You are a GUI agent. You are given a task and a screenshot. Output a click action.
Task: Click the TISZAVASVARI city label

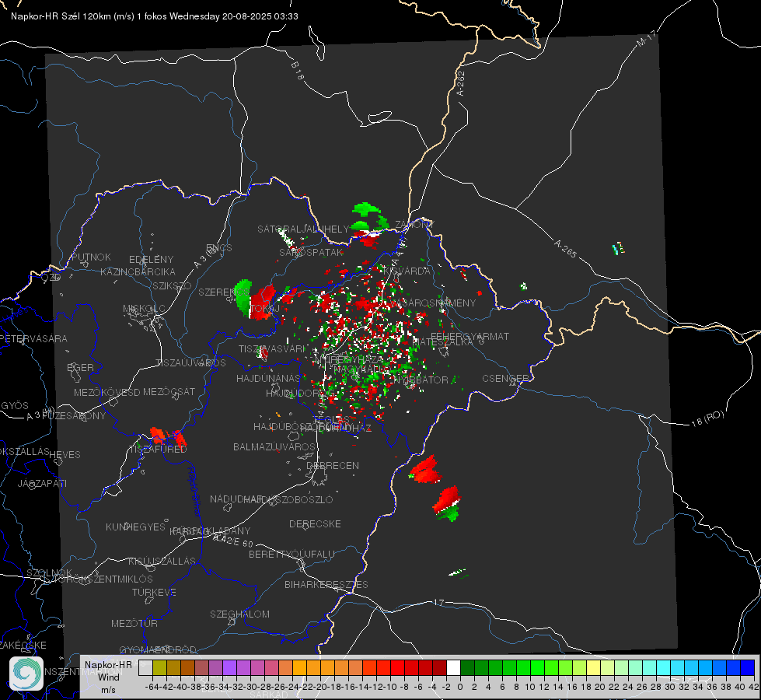[x=272, y=348]
